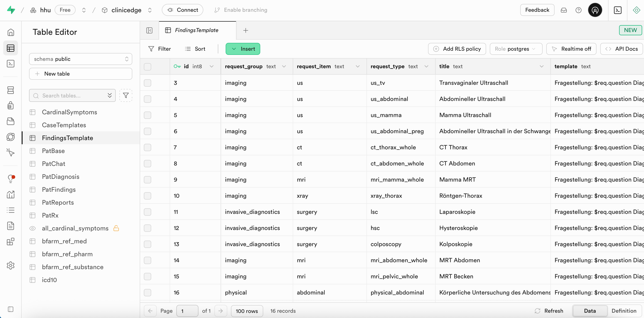Screen dimensions: 644x318
Task: Open the Storage sidebar icon
Action: click(x=11, y=121)
